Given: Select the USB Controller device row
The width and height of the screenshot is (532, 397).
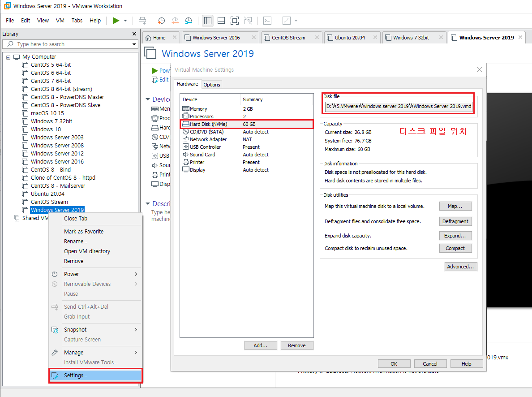Looking at the screenshot, I should click(x=247, y=147).
